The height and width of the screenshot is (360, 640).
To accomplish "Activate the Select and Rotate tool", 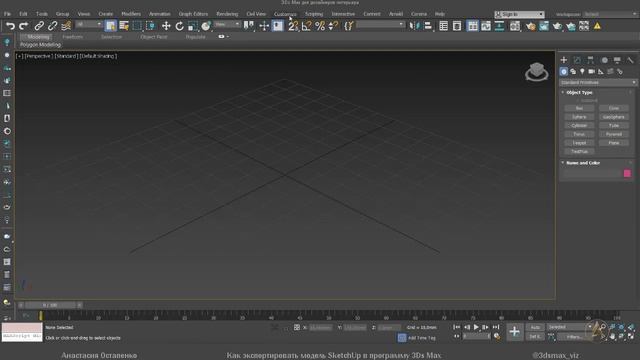I will coord(179,26).
